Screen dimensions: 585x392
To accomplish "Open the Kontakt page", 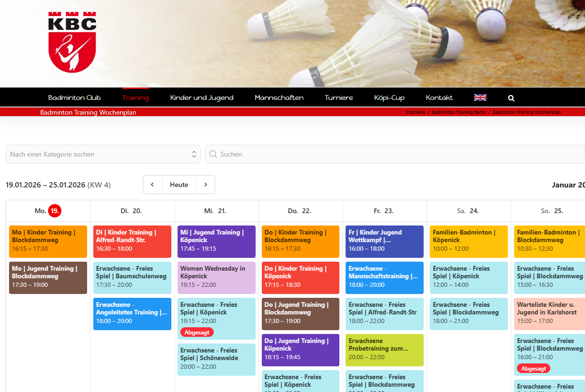I will click(439, 98).
